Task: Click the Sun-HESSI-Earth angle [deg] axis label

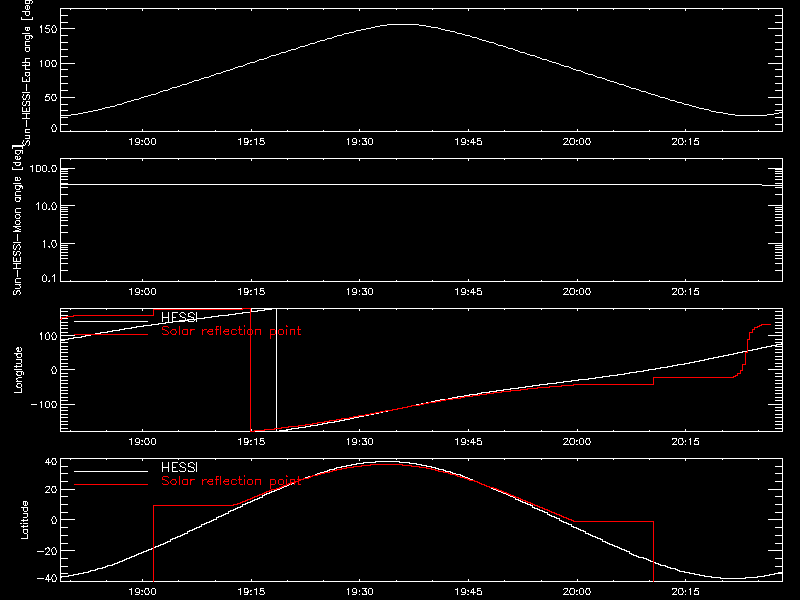Action: coord(27,72)
